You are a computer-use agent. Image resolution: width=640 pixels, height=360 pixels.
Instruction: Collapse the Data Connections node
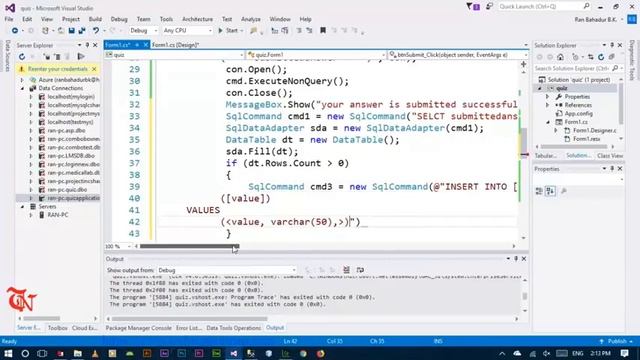22,88
